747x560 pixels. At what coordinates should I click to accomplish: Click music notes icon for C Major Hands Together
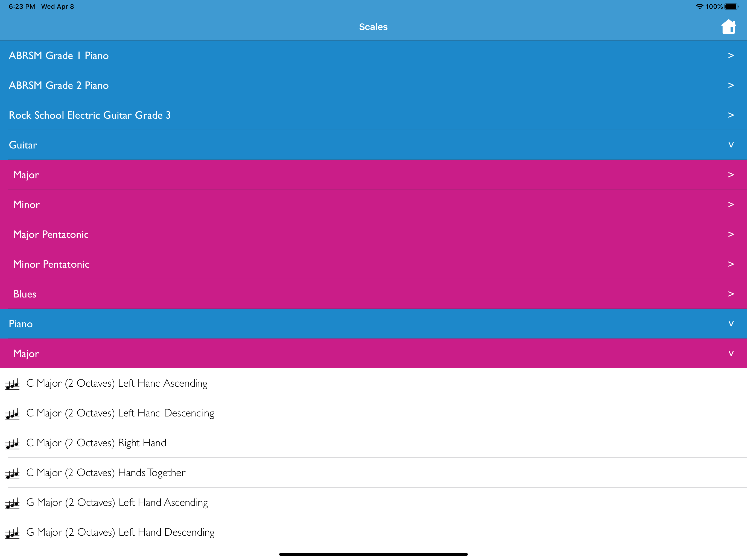click(x=13, y=473)
